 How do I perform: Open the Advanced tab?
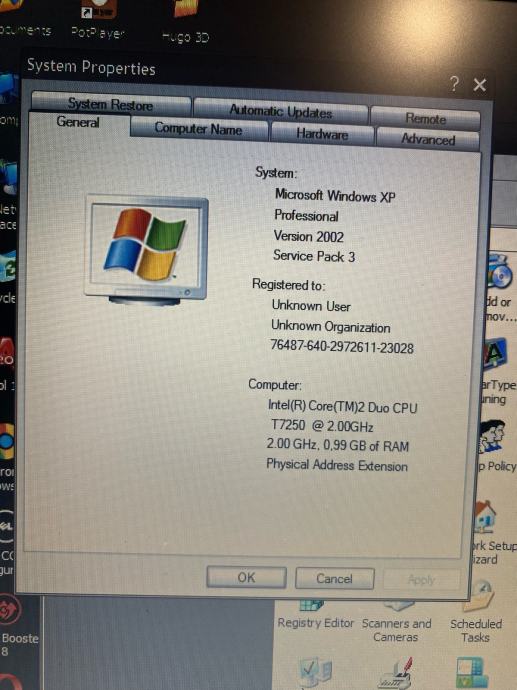point(428,139)
